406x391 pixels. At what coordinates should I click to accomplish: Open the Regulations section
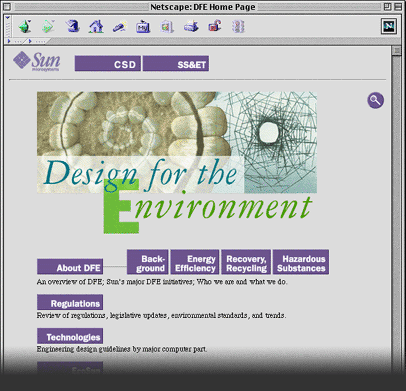coord(70,302)
